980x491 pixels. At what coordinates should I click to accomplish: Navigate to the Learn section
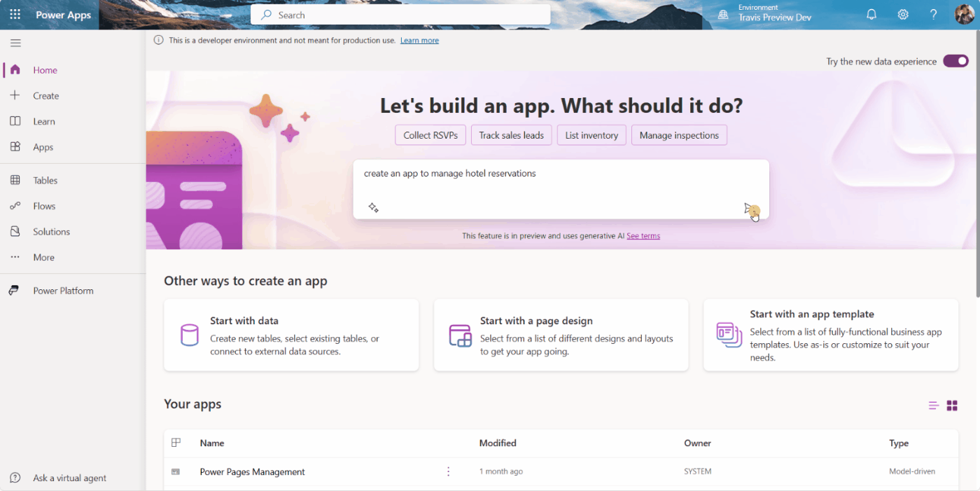45,121
